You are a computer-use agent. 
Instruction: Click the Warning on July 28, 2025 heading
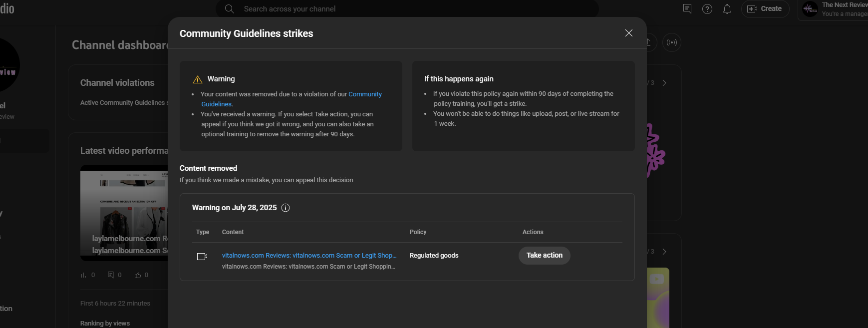point(235,208)
